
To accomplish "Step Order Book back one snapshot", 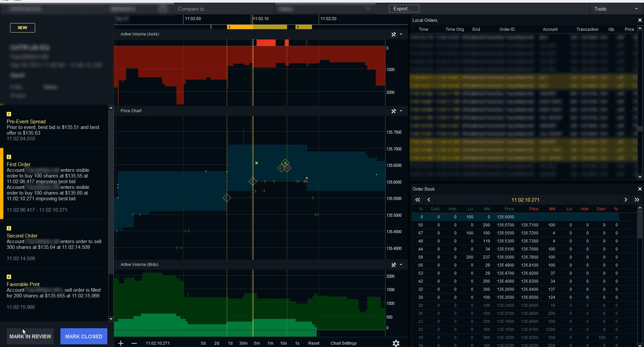I will (x=429, y=200).
